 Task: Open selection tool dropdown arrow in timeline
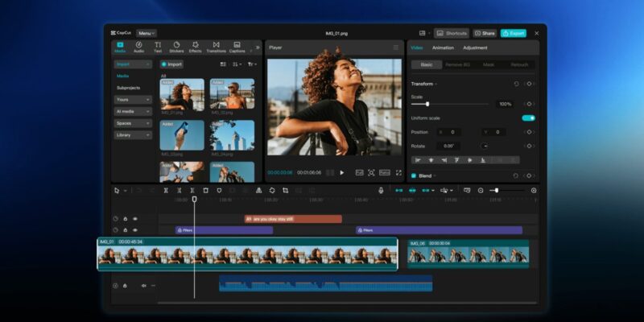(126, 191)
